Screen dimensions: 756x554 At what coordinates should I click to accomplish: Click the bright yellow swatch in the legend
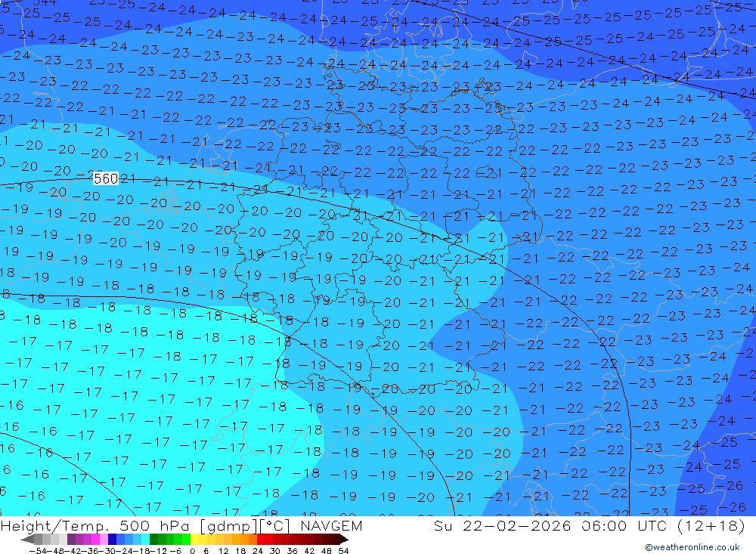point(195,540)
